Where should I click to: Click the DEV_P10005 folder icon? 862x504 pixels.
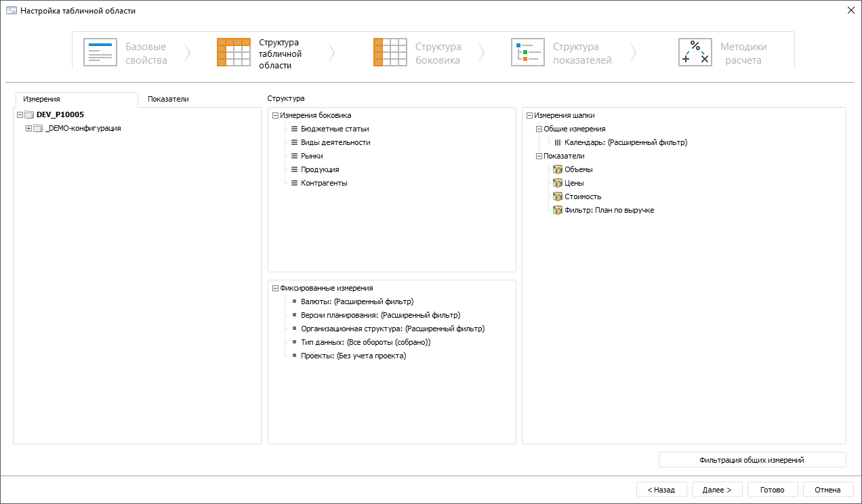[29, 115]
